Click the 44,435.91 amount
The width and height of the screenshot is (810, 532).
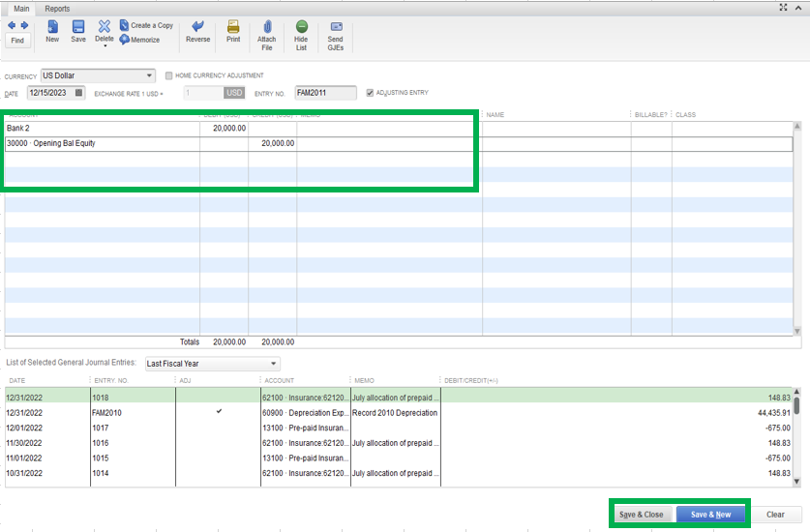tap(774, 413)
